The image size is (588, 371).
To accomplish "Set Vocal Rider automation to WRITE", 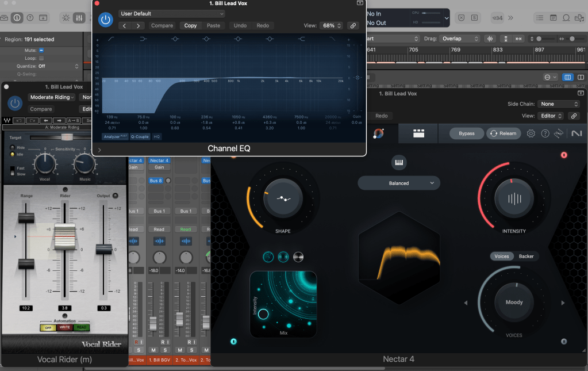I will pyautogui.click(x=64, y=327).
